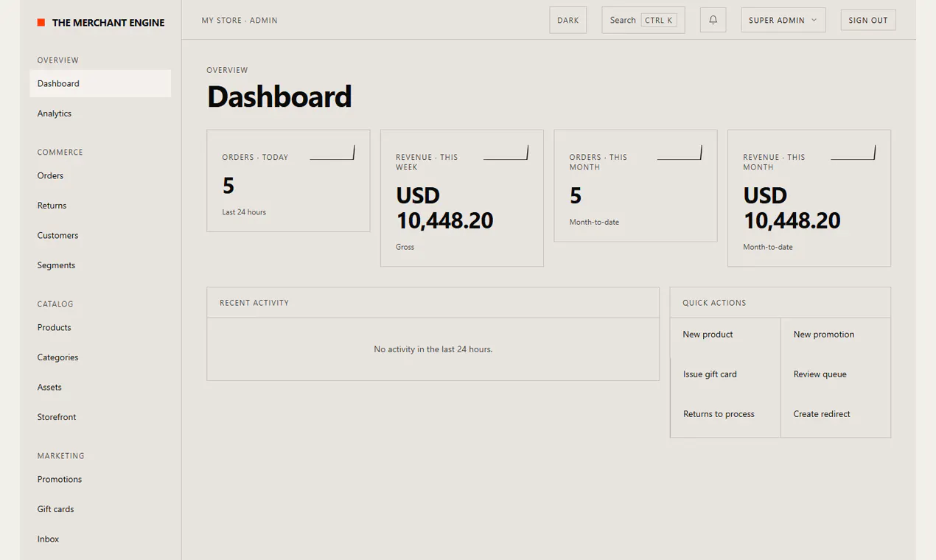Open the Revenue · This Week card
936x560 pixels.
click(x=462, y=198)
